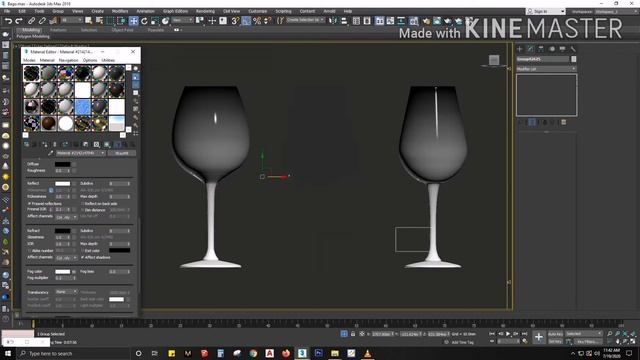Click the Modeling ribbon tab
640x360 pixels.
(x=31, y=30)
